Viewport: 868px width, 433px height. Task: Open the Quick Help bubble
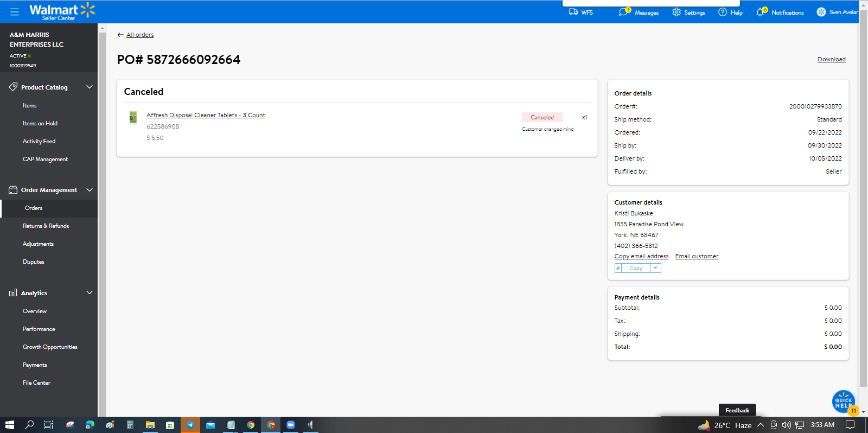844,402
